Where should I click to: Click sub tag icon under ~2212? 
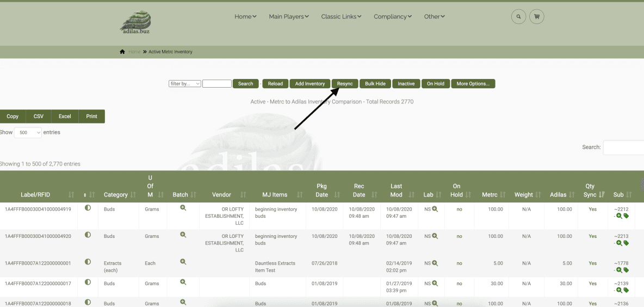point(626,216)
